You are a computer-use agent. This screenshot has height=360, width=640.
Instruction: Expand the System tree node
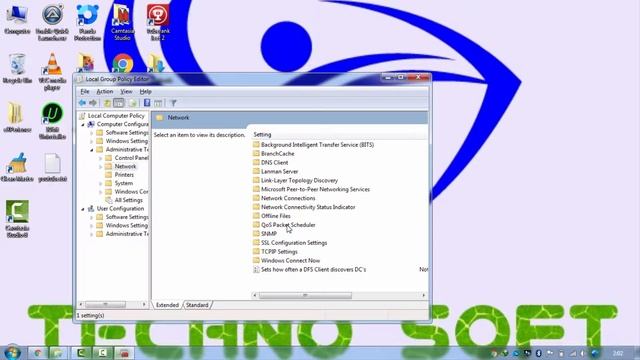click(101, 183)
